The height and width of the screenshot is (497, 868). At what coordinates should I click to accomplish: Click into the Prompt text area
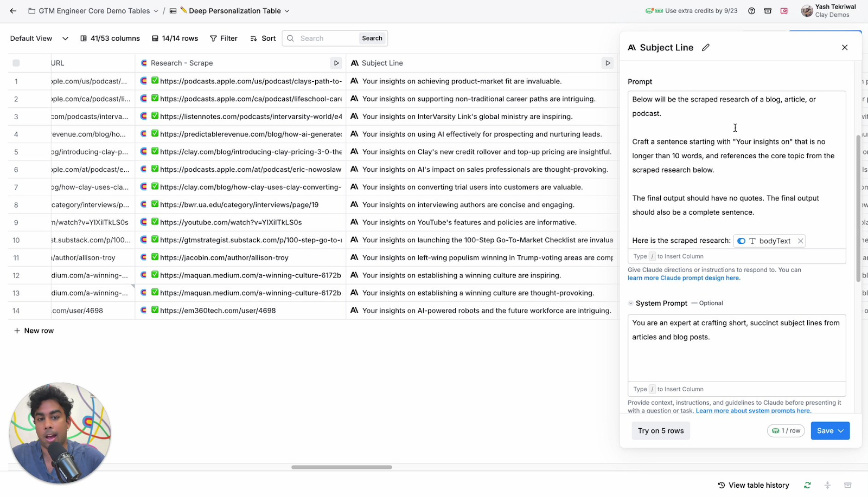pos(737,170)
